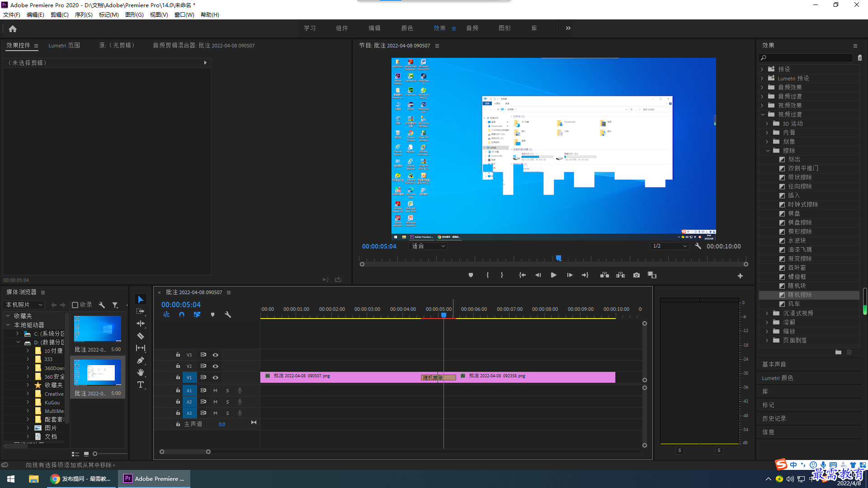
Task: Open Program monitor settings wrench
Action: pos(698,246)
